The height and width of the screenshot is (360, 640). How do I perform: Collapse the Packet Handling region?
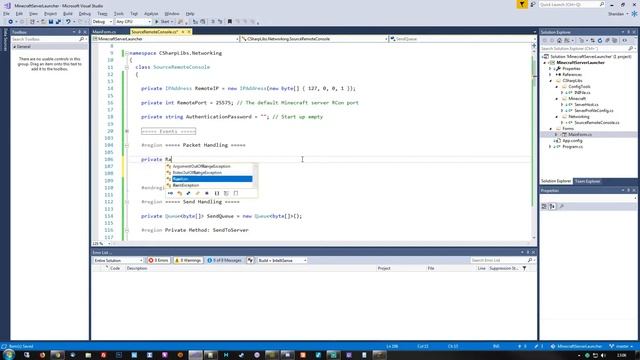(x=127, y=145)
